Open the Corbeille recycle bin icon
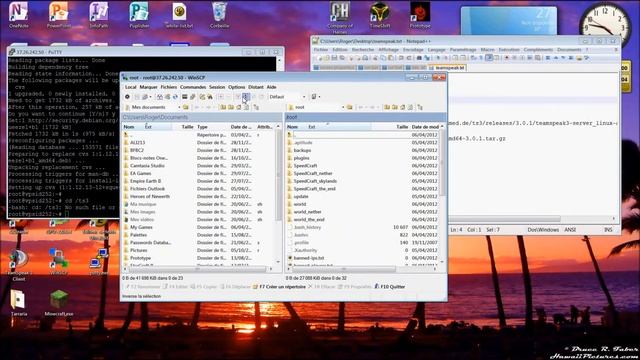The image size is (640, 360). click(x=220, y=15)
